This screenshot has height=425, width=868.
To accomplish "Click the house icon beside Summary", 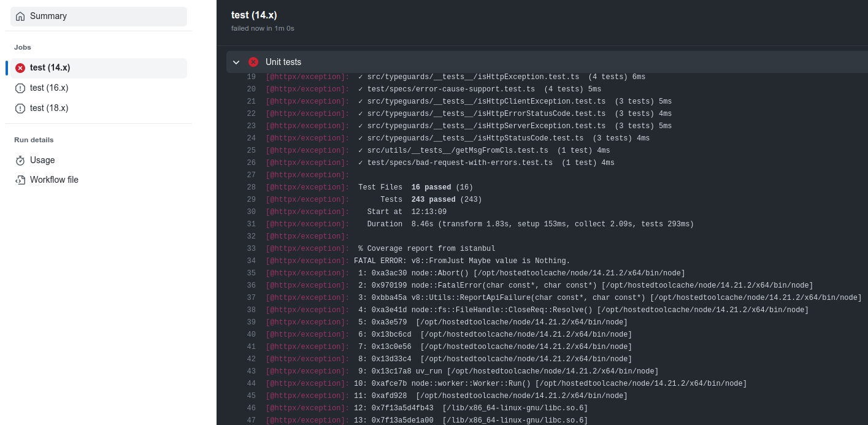I will coord(19,16).
